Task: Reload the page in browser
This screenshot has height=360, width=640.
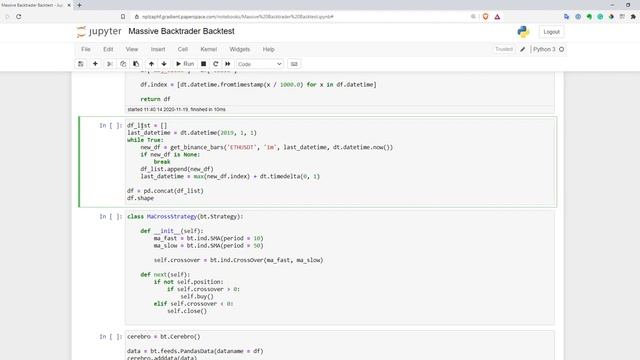Action: click(x=19, y=17)
